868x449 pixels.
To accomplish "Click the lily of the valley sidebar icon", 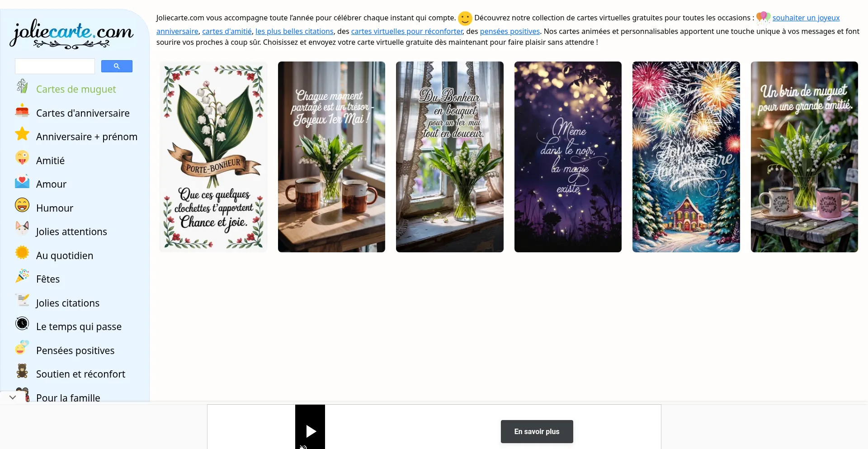I will 22,86.
